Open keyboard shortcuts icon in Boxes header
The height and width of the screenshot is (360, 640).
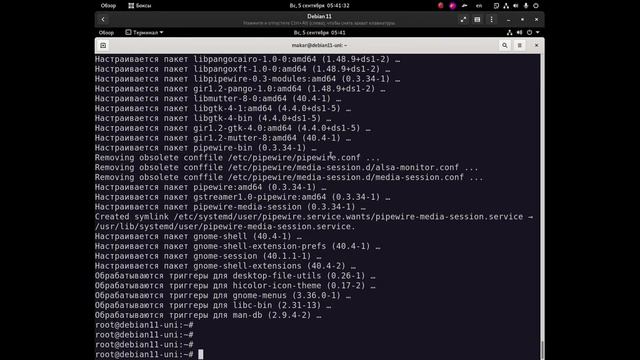477,19
